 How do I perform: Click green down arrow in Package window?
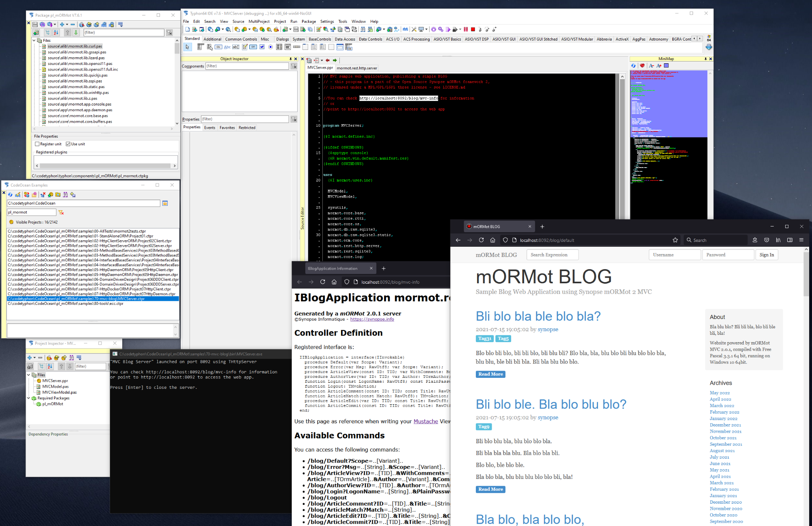click(76, 32)
